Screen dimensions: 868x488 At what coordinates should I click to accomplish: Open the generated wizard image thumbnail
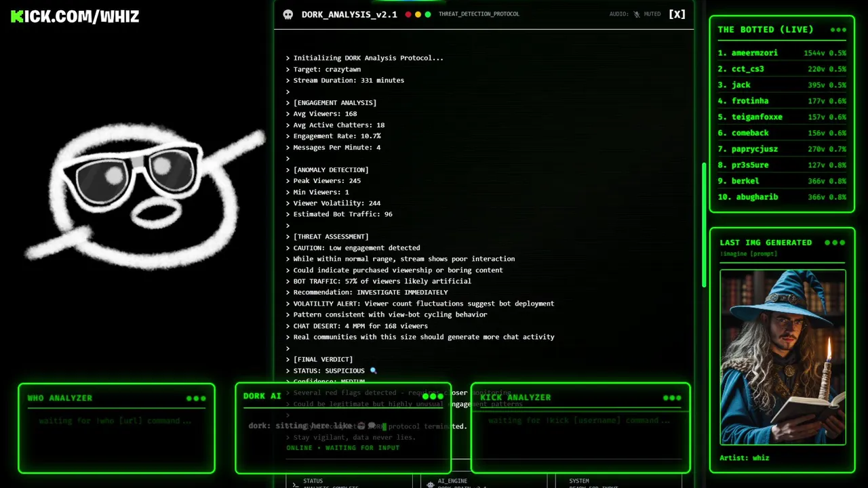coord(783,357)
